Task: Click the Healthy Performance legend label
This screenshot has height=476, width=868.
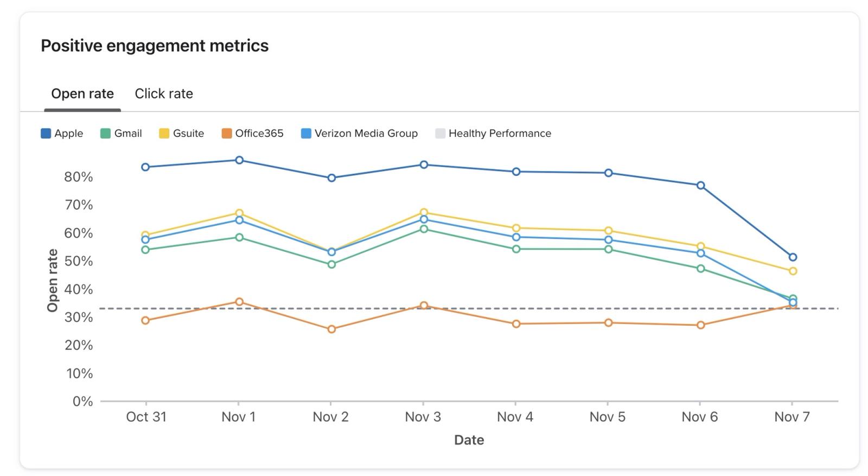Action: point(500,134)
